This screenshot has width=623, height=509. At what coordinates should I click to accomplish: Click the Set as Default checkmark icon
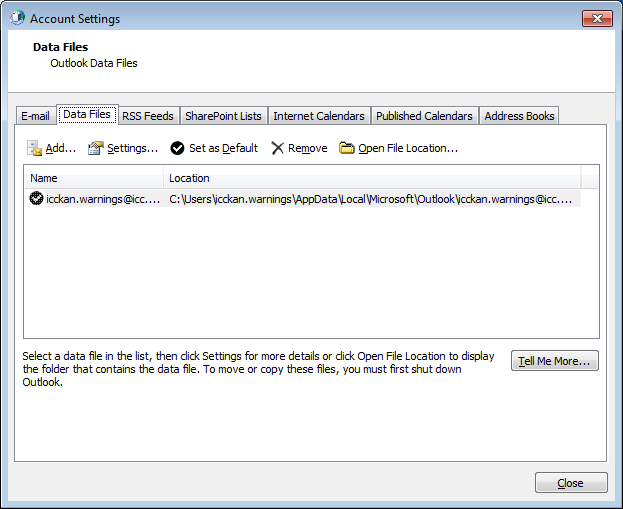[177, 148]
